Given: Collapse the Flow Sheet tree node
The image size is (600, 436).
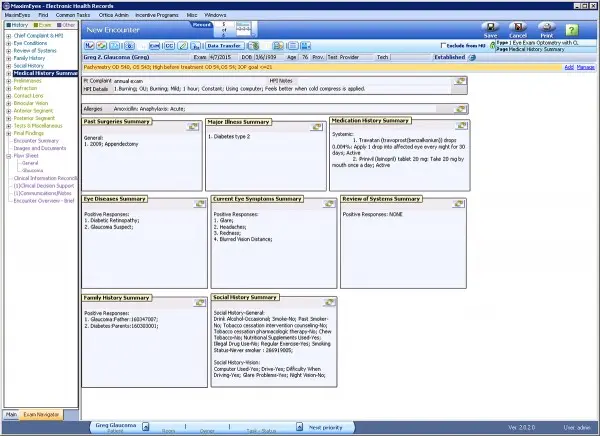Looking at the screenshot, I should click(x=8, y=156).
